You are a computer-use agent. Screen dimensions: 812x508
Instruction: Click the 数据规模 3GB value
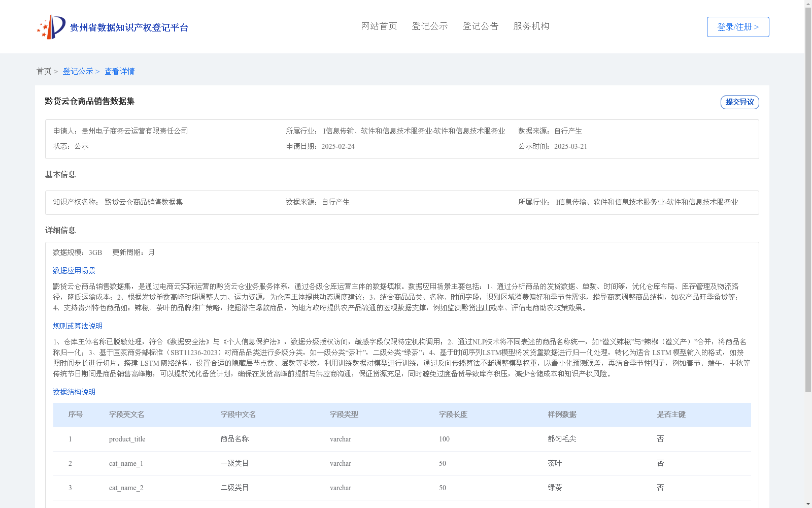(95, 252)
